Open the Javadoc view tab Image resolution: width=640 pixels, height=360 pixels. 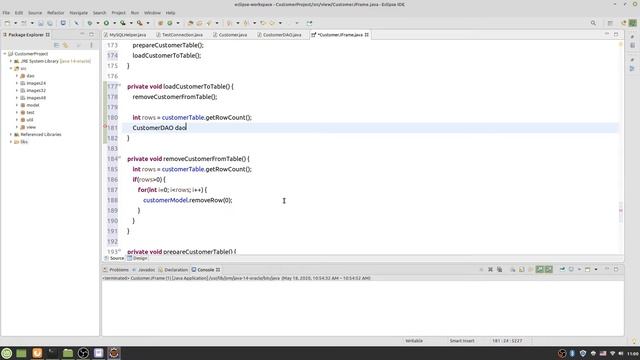144,270
